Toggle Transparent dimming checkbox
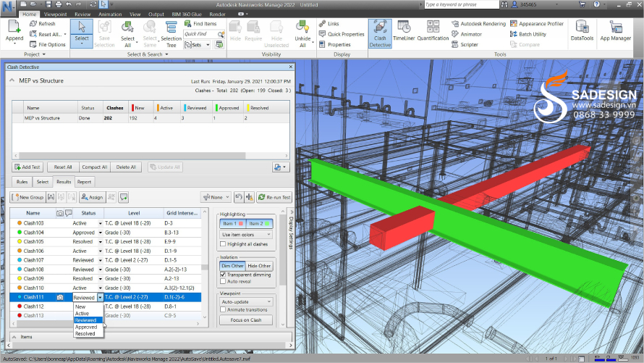This screenshot has height=363, width=644. pos(223,275)
